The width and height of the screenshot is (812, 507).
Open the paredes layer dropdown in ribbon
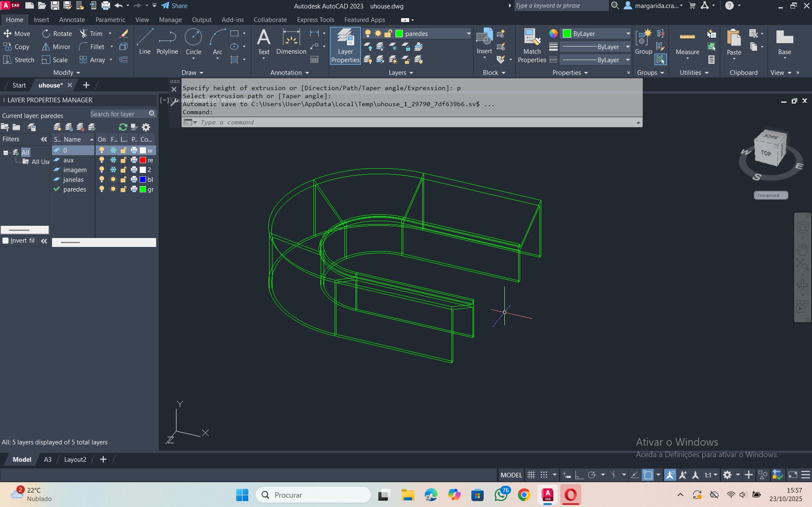coord(468,34)
